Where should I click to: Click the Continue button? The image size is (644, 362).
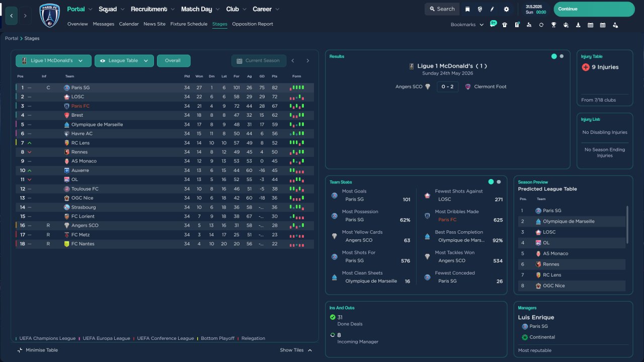(594, 9)
